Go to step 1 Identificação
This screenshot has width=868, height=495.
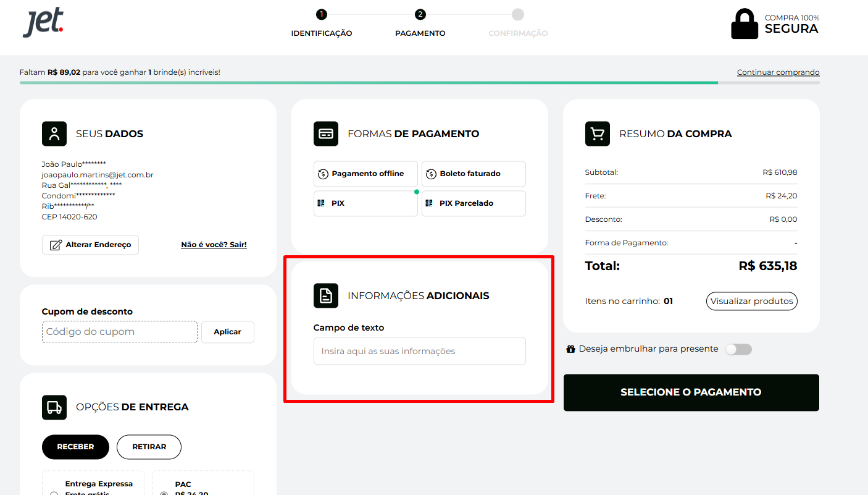(322, 23)
